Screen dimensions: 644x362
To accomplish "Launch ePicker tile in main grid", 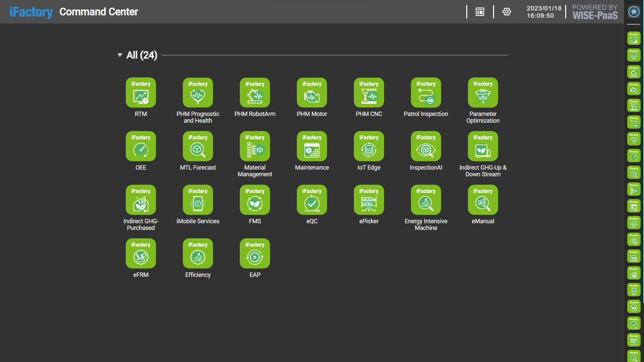I will pos(369,200).
